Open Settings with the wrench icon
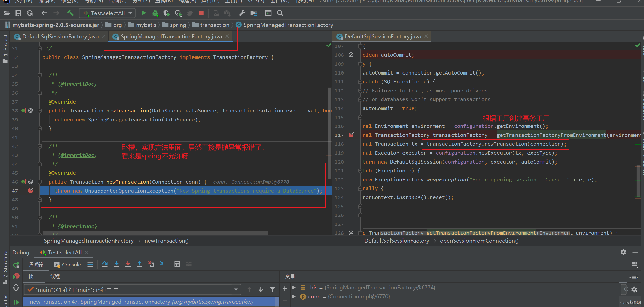This screenshot has height=307, width=644. [242, 13]
